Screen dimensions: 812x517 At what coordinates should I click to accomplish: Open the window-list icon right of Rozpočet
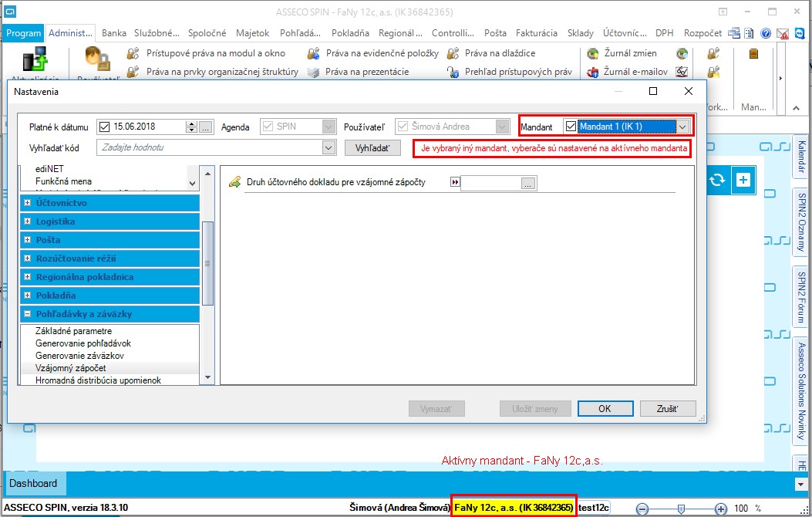coord(734,33)
